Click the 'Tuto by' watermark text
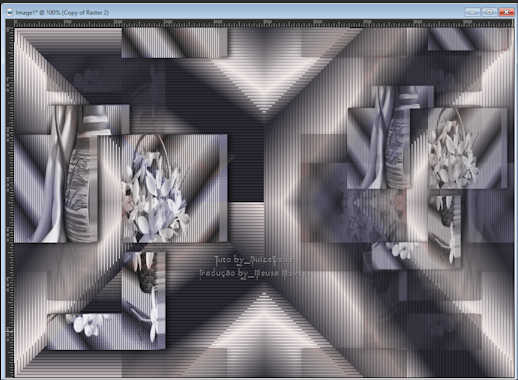Screen dimensions: 518x380 [254, 260]
